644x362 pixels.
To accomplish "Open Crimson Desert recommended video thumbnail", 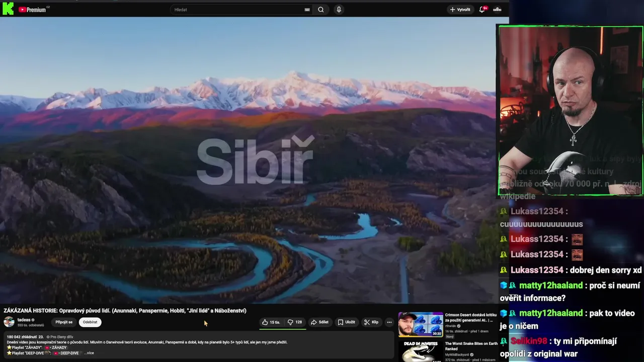I will click(x=421, y=324).
